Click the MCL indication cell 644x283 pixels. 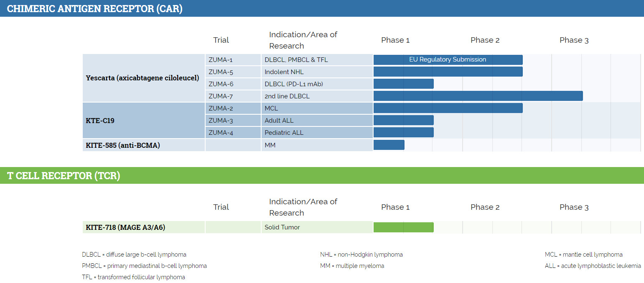(x=317, y=108)
